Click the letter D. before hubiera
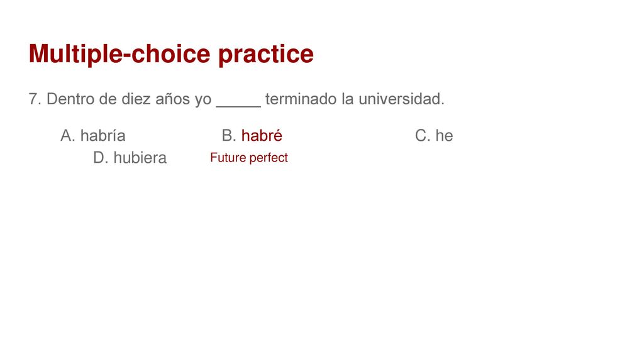Image resolution: width=644 pixels, height=362 pixels. coord(101,158)
